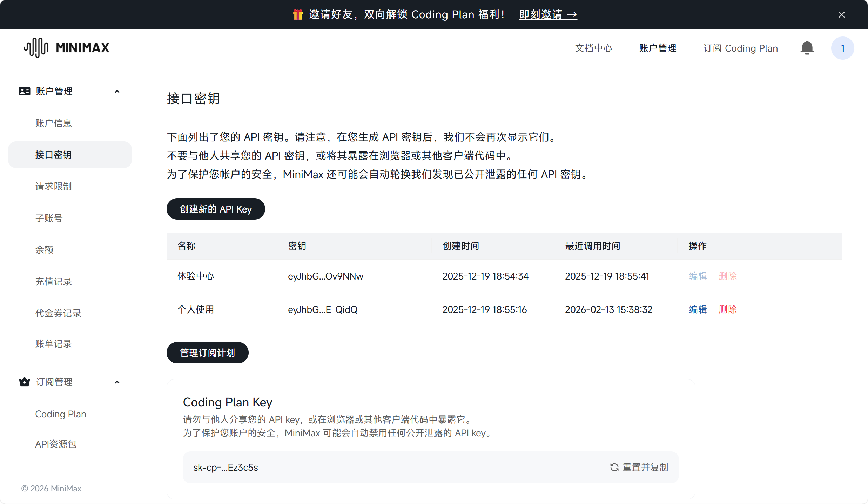
Task: Click the notification bell icon
Action: (x=807, y=48)
